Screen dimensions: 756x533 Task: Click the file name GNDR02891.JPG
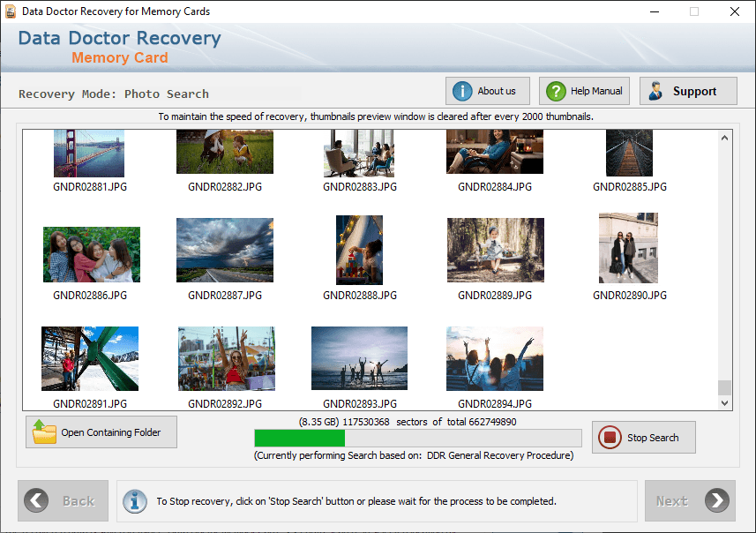tap(90, 404)
